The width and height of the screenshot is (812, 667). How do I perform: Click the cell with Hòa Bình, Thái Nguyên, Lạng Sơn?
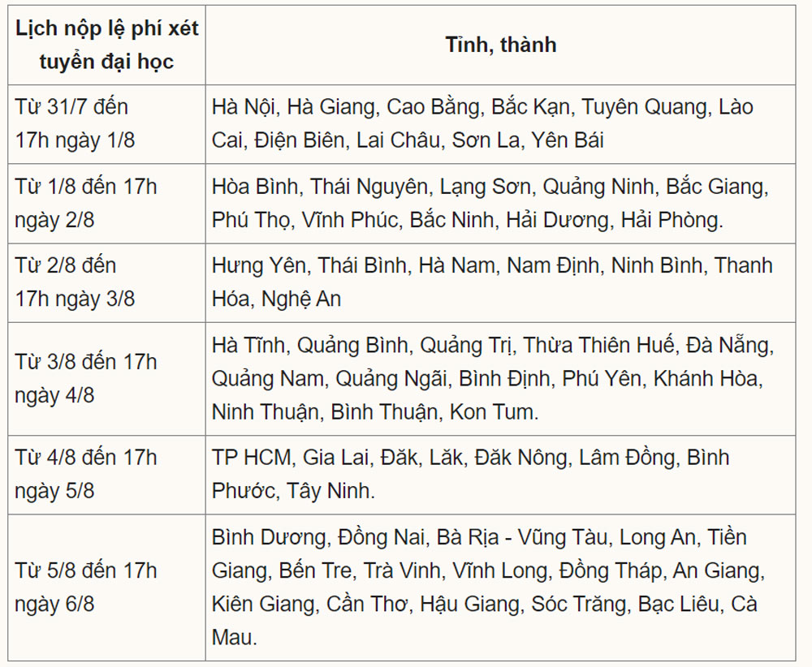pos(501,204)
